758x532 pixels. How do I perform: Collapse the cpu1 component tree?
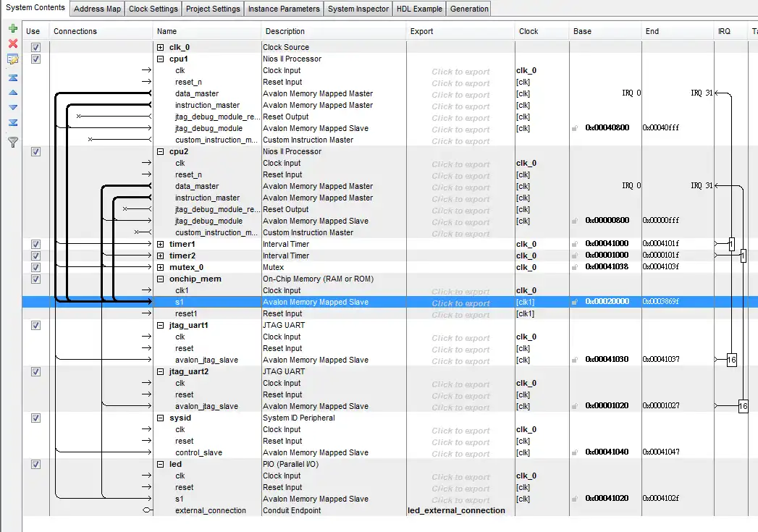point(161,59)
